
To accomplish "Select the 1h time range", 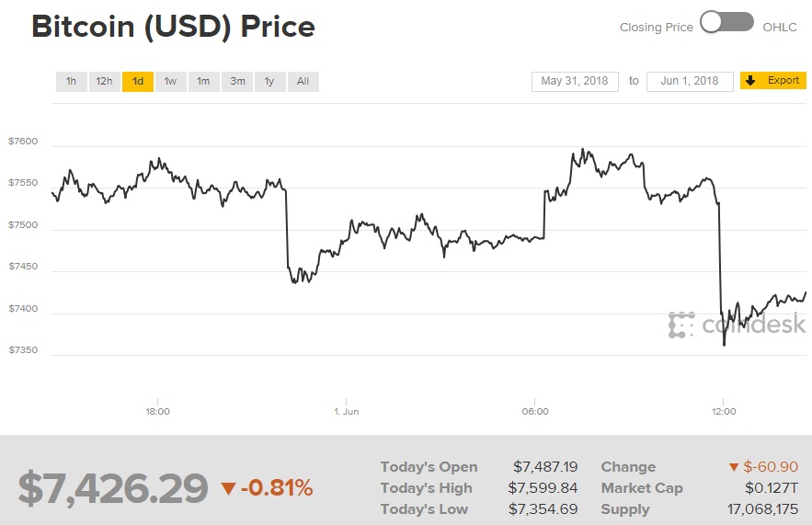I will (x=71, y=82).
